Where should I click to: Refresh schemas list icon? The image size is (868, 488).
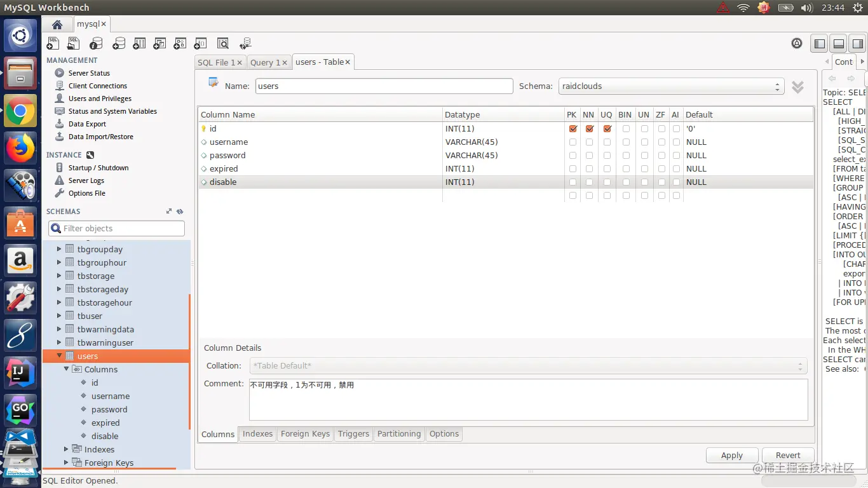coord(180,212)
